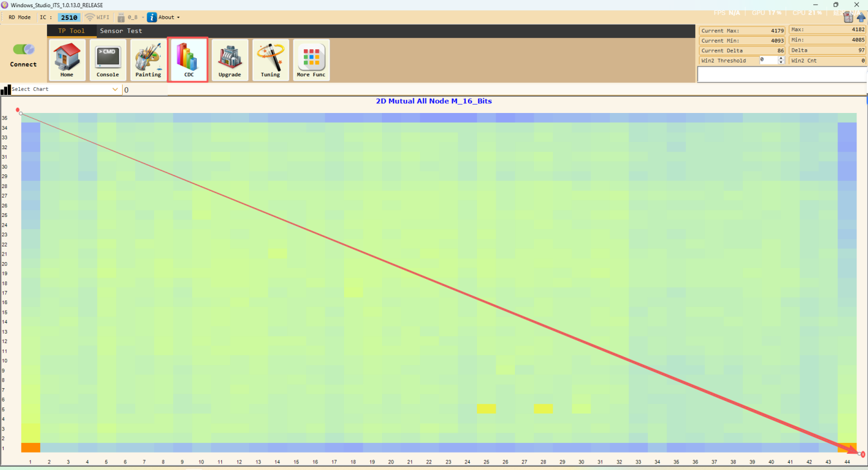Switch to the TP Tool tab
The image size is (868, 470).
click(71, 31)
